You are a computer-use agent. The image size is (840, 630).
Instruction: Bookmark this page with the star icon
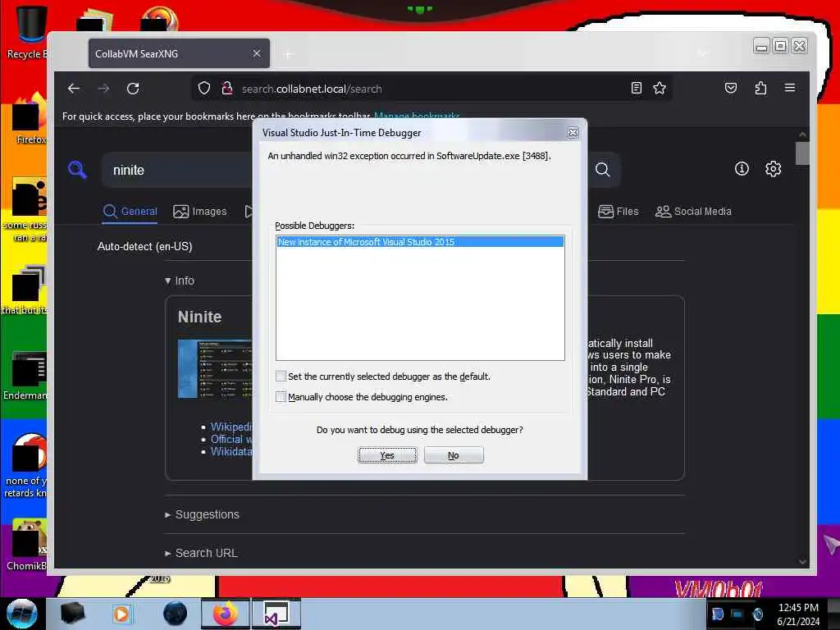(660, 88)
